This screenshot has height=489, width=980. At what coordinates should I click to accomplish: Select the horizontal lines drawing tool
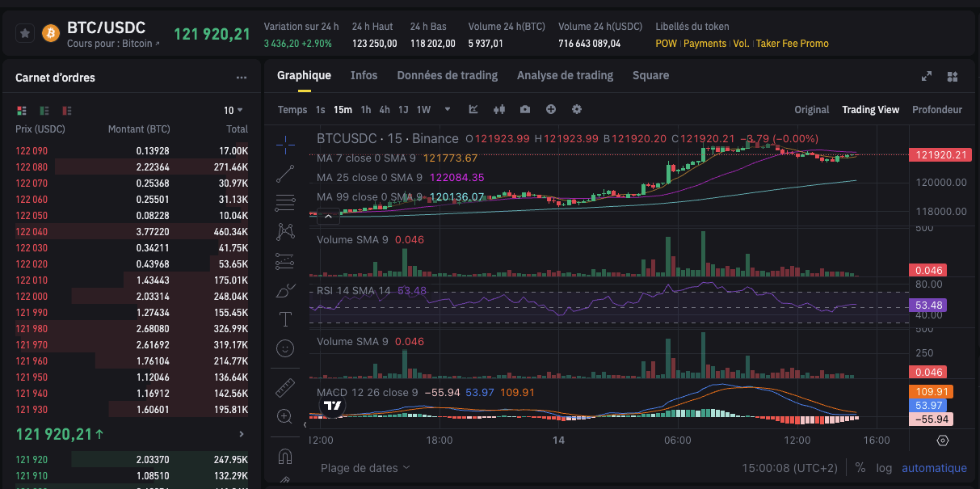[284, 202]
